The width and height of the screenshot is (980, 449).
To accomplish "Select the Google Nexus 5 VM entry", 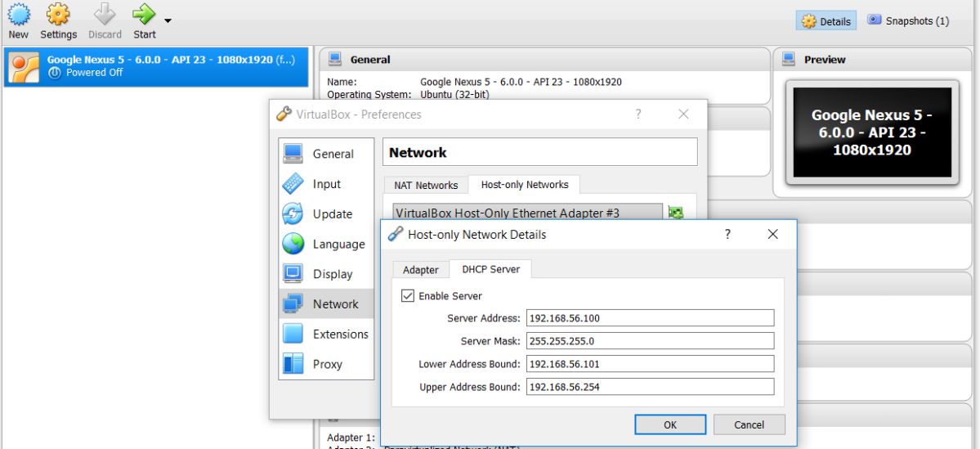I will (155, 66).
